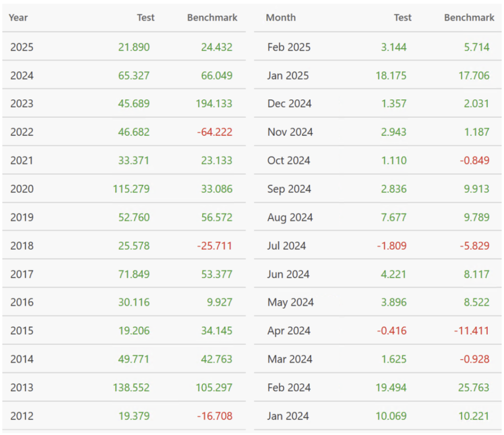This screenshot has width=504, height=435.
Task: Select the Jan 2024 month row label
Action: (288, 416)
